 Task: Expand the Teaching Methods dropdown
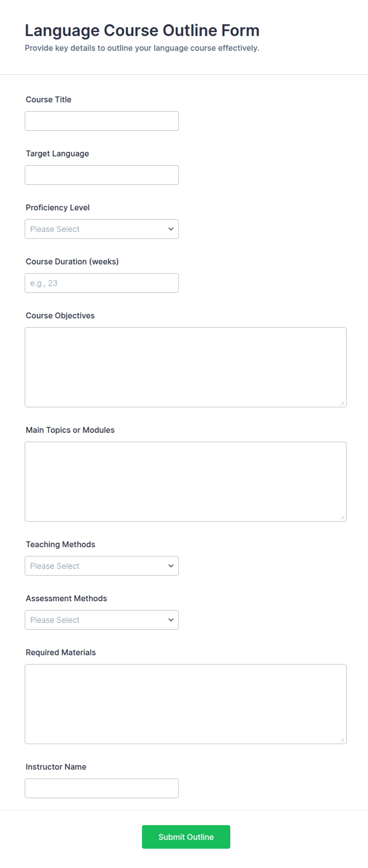coord(102,566)
